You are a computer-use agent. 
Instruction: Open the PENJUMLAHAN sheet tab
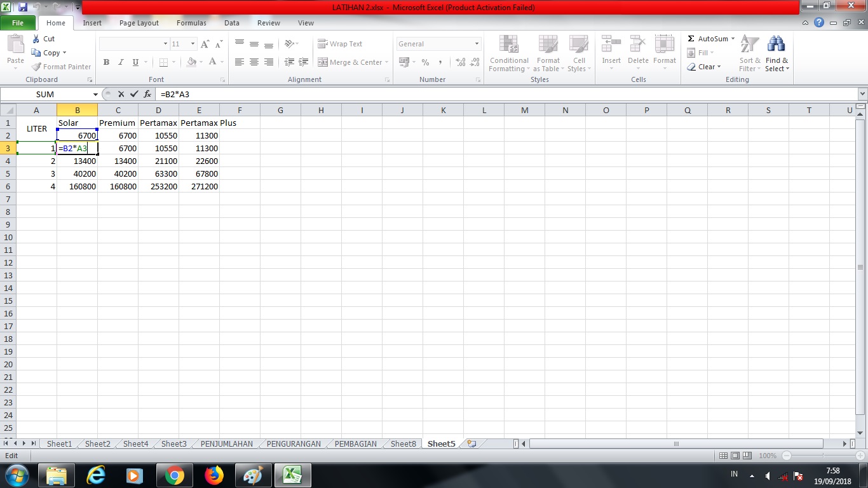point(226,444)
